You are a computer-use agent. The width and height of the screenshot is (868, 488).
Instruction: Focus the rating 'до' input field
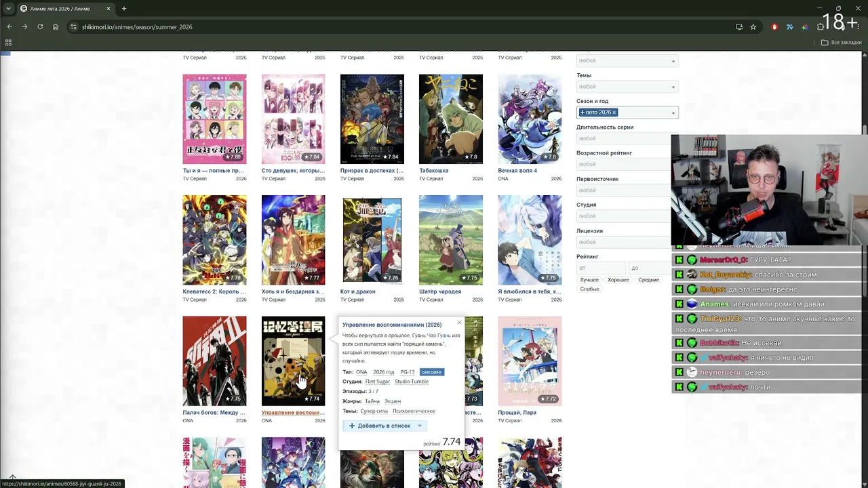pos(650,268)
